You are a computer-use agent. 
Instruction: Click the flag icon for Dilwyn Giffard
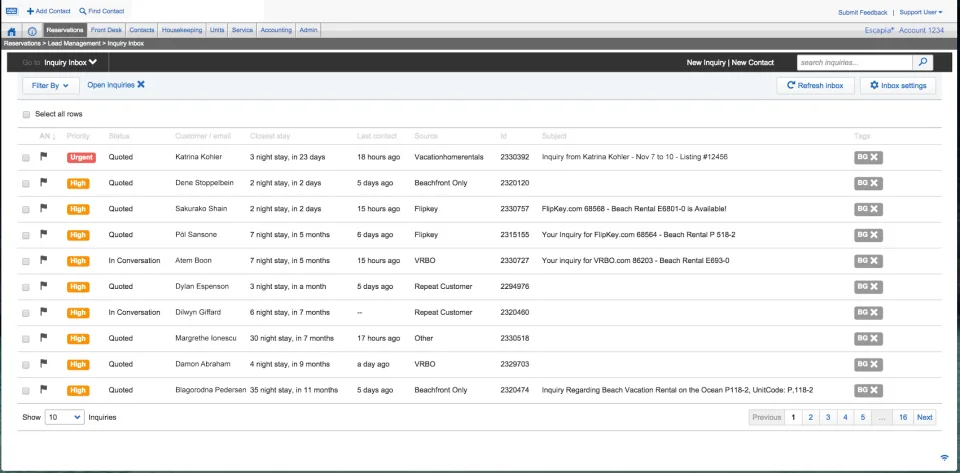(x=43, y=311)
